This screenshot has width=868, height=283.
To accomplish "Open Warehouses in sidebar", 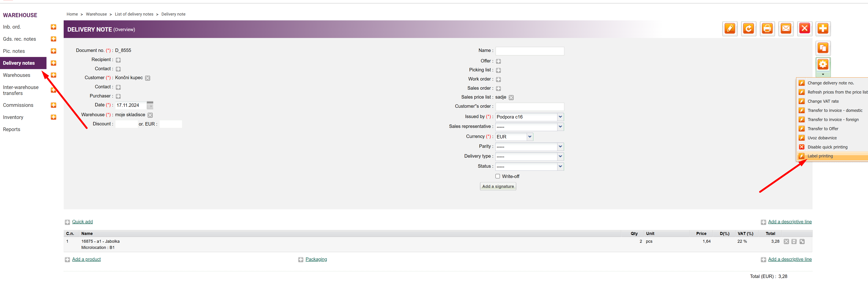I will click(x=16, y=75).
